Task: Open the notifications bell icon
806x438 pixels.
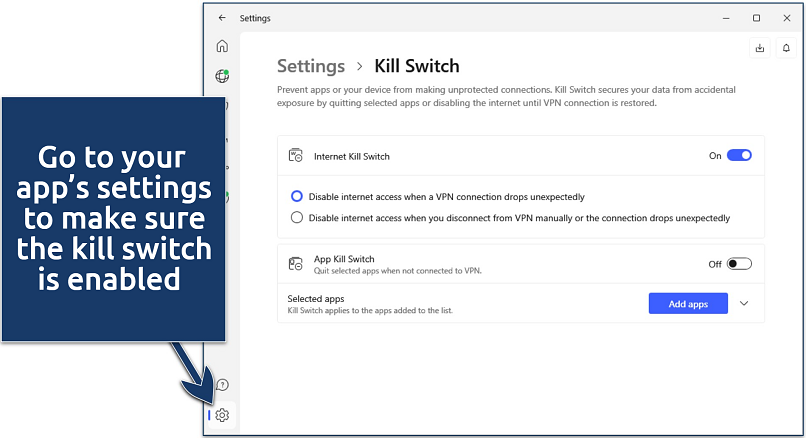Action: [786, 48]
